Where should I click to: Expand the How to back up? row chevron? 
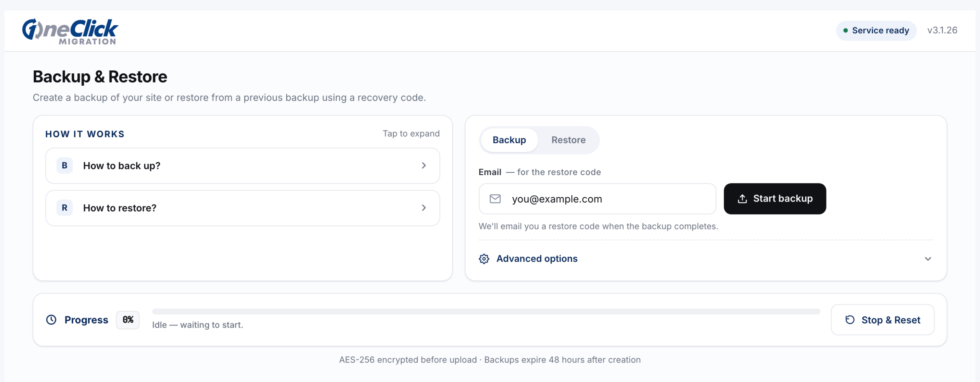pos(424,166)
